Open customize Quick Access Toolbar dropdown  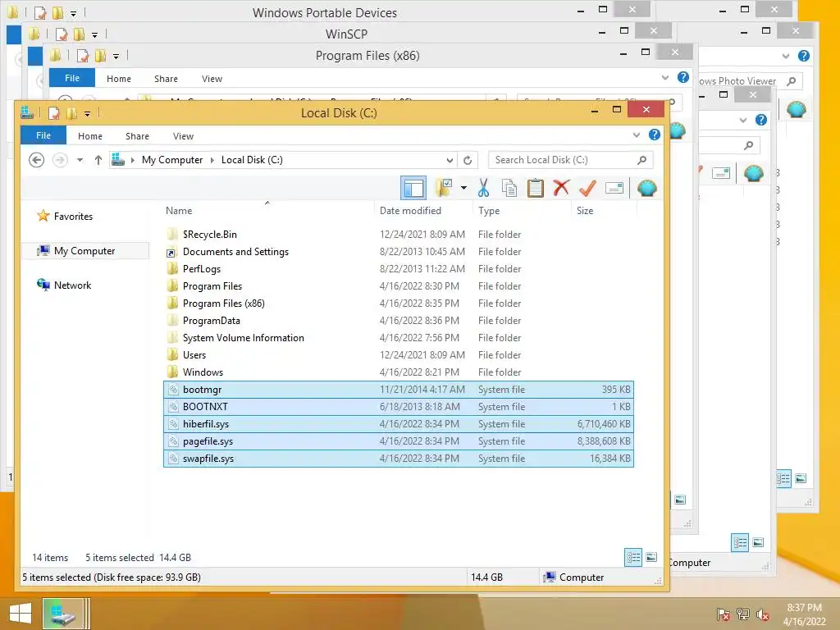[x=87, y=113]
